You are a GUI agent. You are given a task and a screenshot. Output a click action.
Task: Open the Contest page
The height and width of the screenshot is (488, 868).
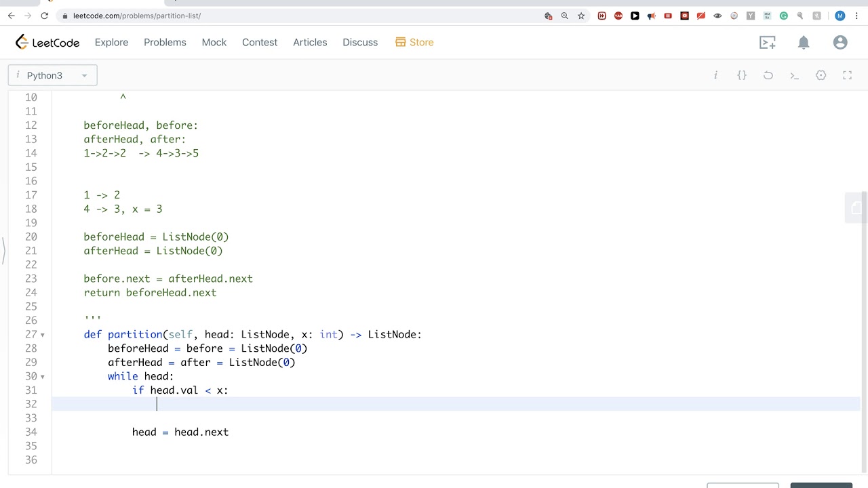point(260,42)
